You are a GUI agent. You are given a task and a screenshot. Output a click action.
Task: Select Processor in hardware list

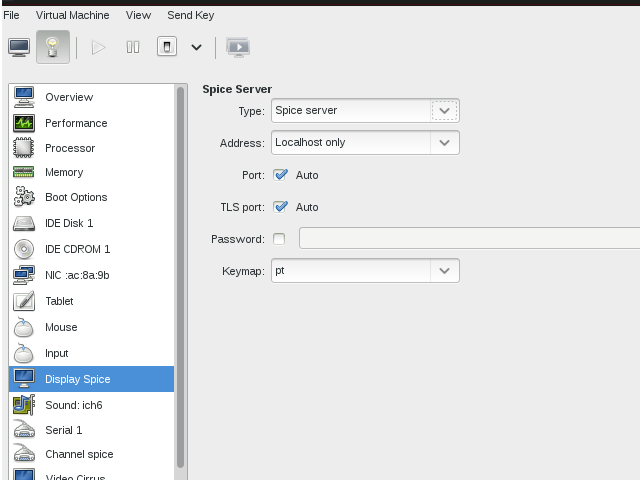click(91, 148)
